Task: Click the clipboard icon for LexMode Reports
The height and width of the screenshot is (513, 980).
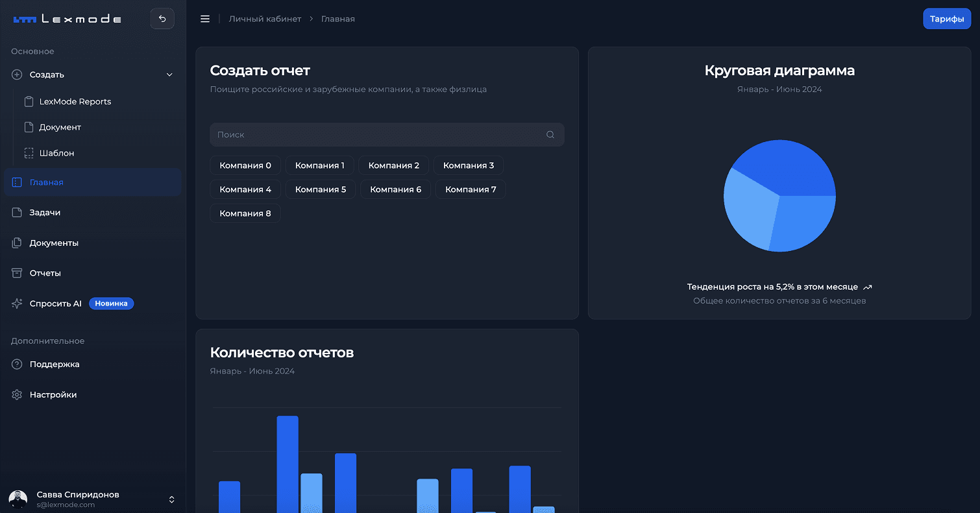Action: (x=29, y=102)
